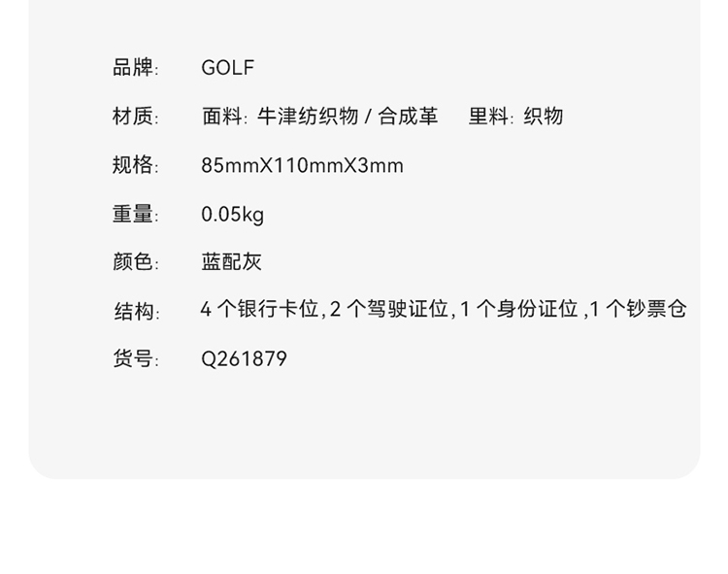This screenshot has width=728, height=574.
Task: Click the 1 个钞票仓 text
Action: tap(639, 310)
